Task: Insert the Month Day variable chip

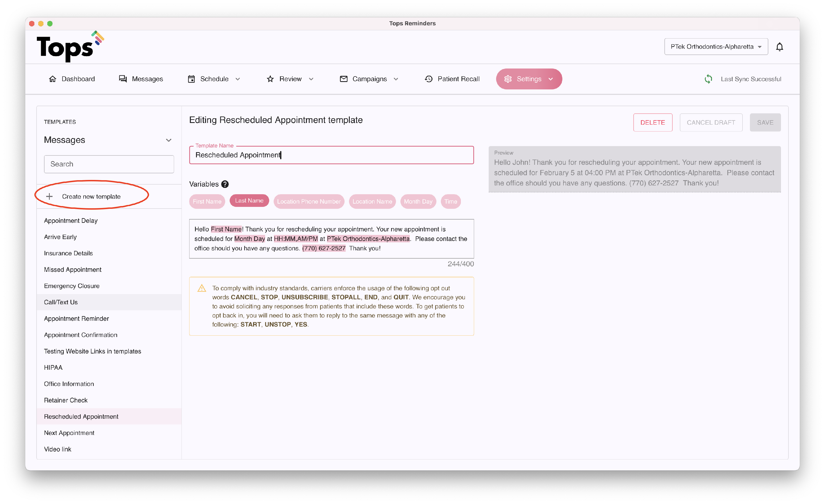Action: coord(418,202)
